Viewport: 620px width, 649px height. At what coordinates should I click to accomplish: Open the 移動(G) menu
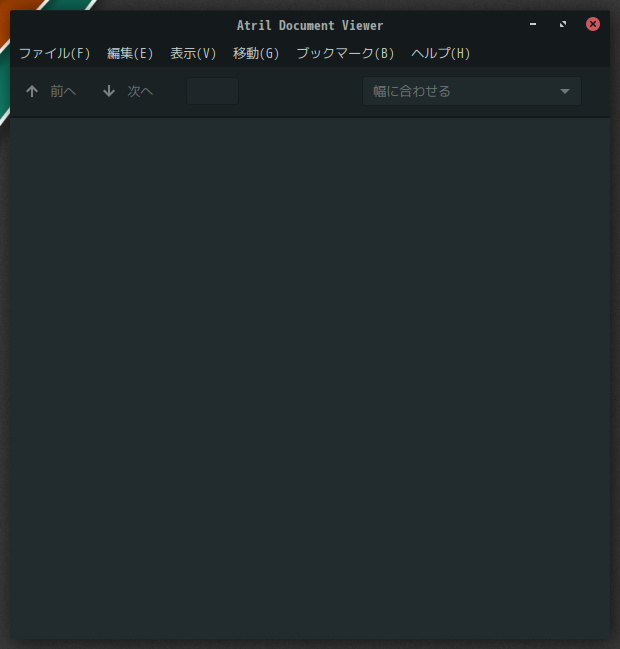256,53
